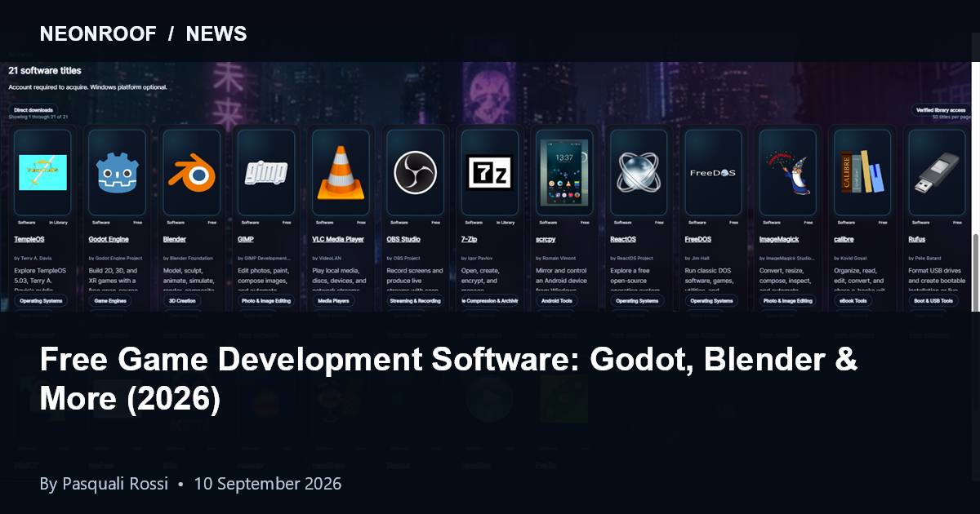Image resolution: width=980 pixels, height=514 pixels.
Task: Select Photo & Image Editing tag under GIMP
Action: click(265, 300)
